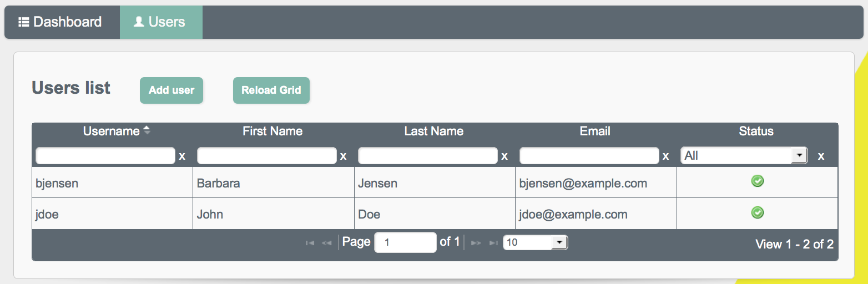Click the Reload Grid button
868x284 pixels.
[x=271, y=90]
